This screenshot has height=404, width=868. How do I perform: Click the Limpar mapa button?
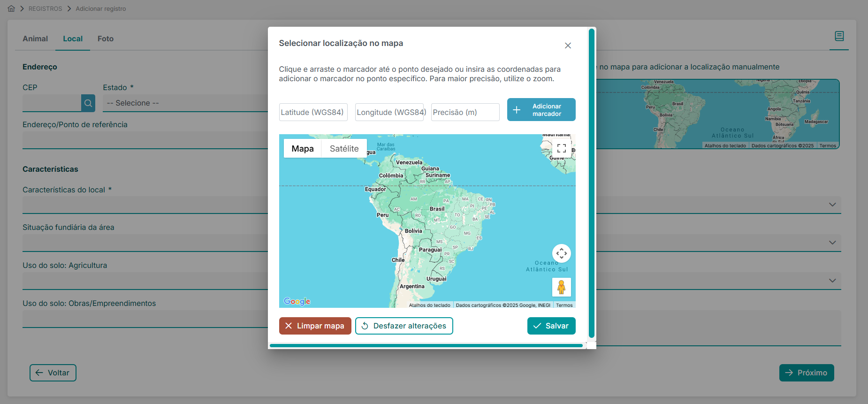coord(315,326)
